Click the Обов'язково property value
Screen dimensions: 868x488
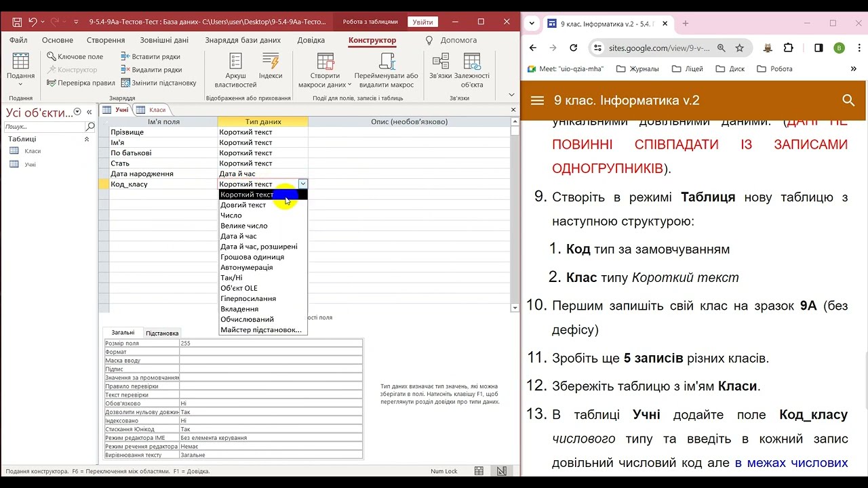[271, 403]
